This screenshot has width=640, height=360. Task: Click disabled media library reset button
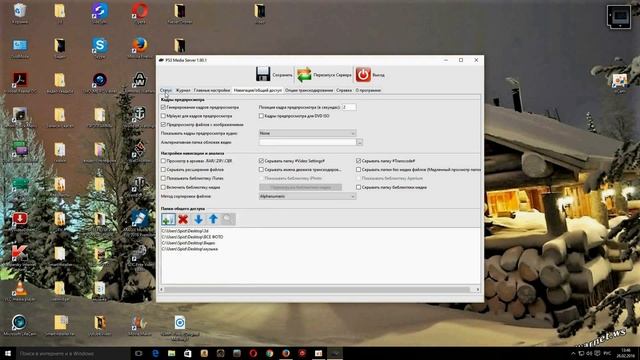coord(300,187)
